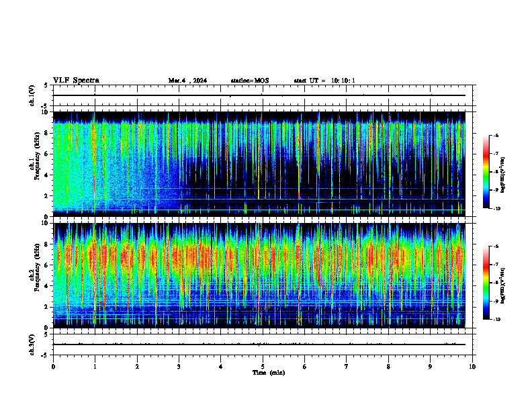
Task: Click the "2" kHz tick on ch.1 axis
Action: (x=46, y=196)
